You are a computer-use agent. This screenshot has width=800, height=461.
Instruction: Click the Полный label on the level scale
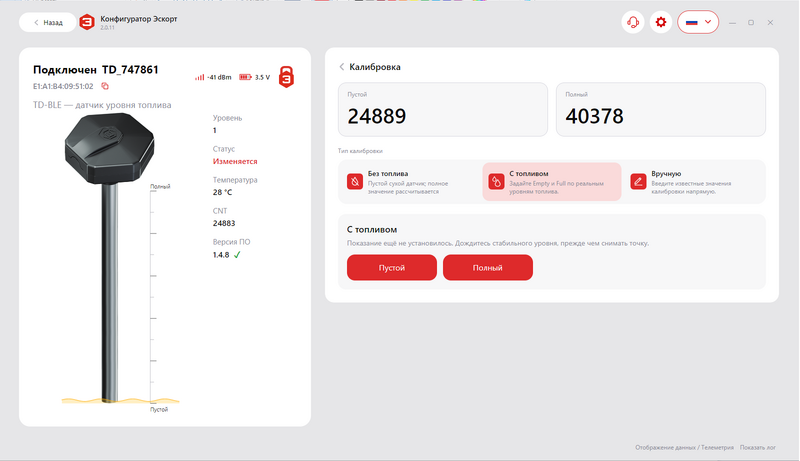160,187
